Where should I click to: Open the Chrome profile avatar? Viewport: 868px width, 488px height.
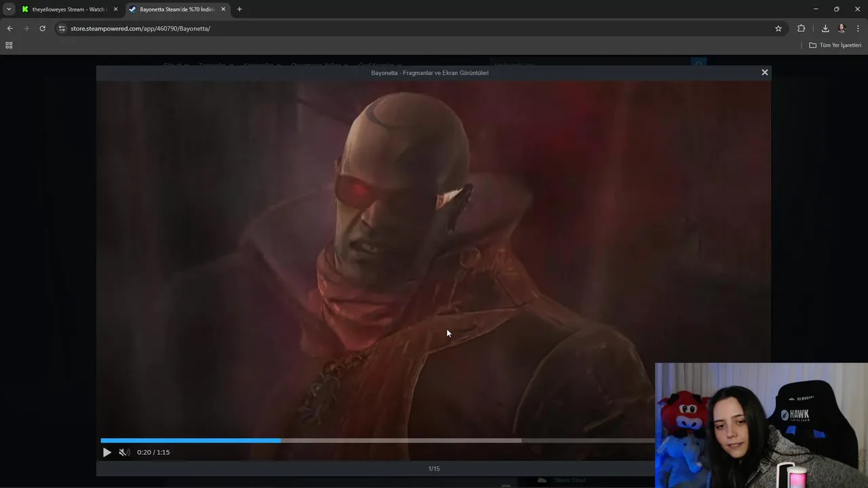pos(842,28)
